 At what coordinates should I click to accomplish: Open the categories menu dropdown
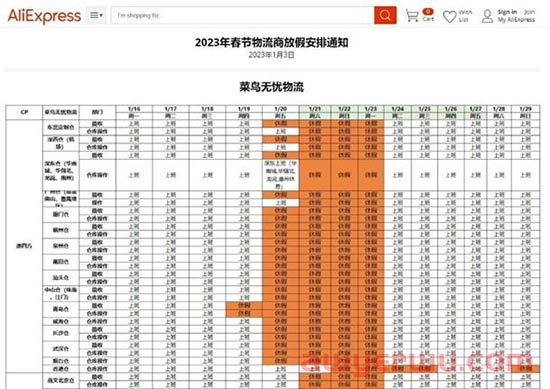[x=96, y=15]
